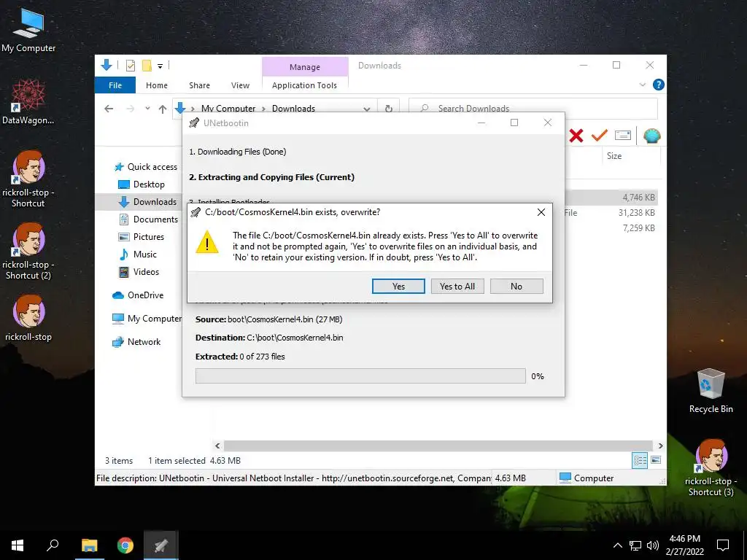Expand the address bar history dropdown
Image resolution: width=747 pixels, height=560 pixels.
tap(366, 109)
